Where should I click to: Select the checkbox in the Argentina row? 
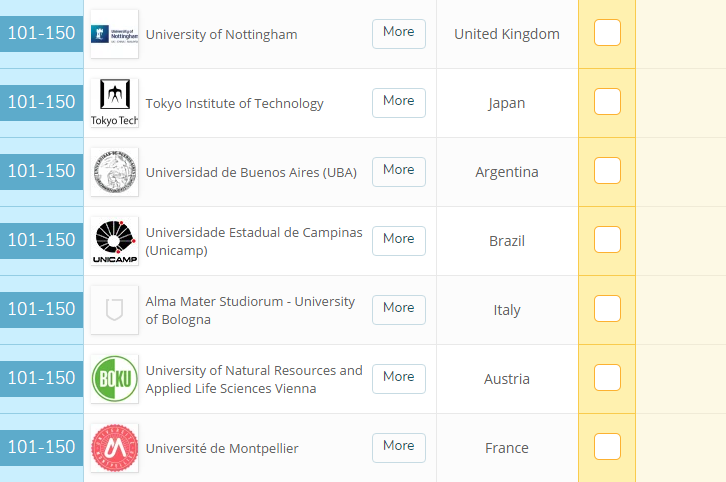tap(607, 171)
